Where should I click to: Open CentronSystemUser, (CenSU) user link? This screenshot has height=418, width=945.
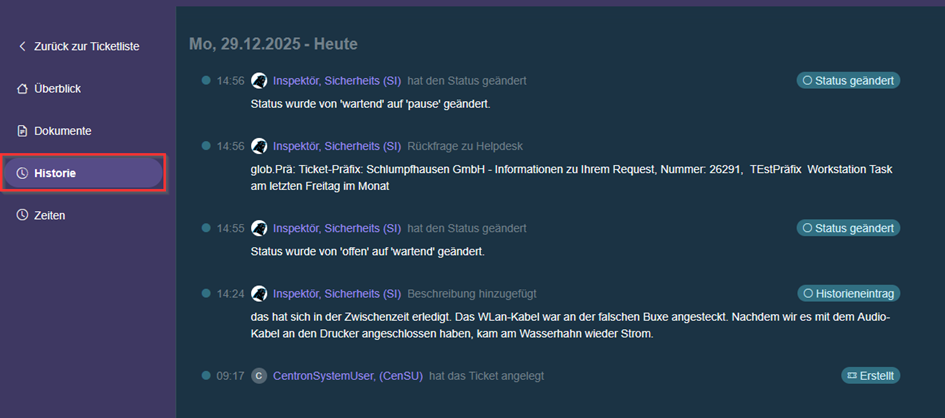[x=348, y=376]
